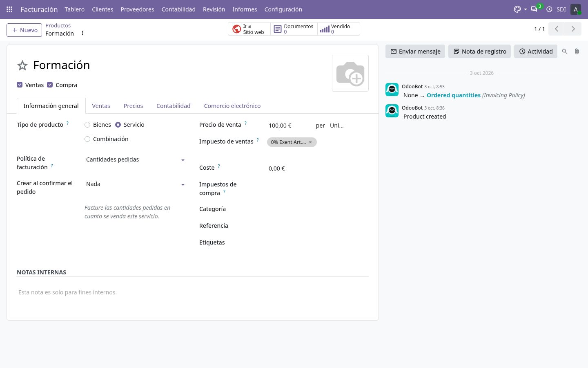Image resolution: width=588 pixels, height=368 pixels.
Task: Attach files with the paperclip icon
Action: pyautogui.click(x=577, y=52)
